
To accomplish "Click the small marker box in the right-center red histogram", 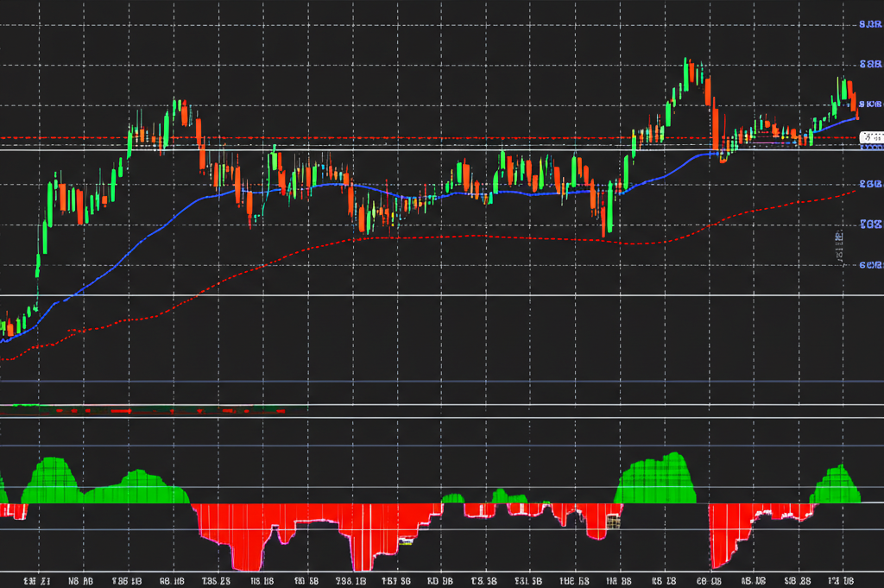I will (614, 522).
